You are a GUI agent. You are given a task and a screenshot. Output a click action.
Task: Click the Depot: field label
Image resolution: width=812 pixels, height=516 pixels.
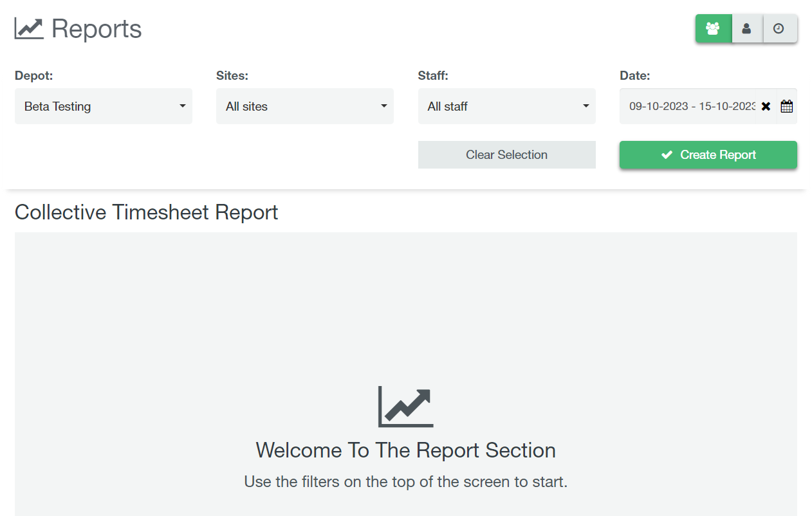coord(34,76)
